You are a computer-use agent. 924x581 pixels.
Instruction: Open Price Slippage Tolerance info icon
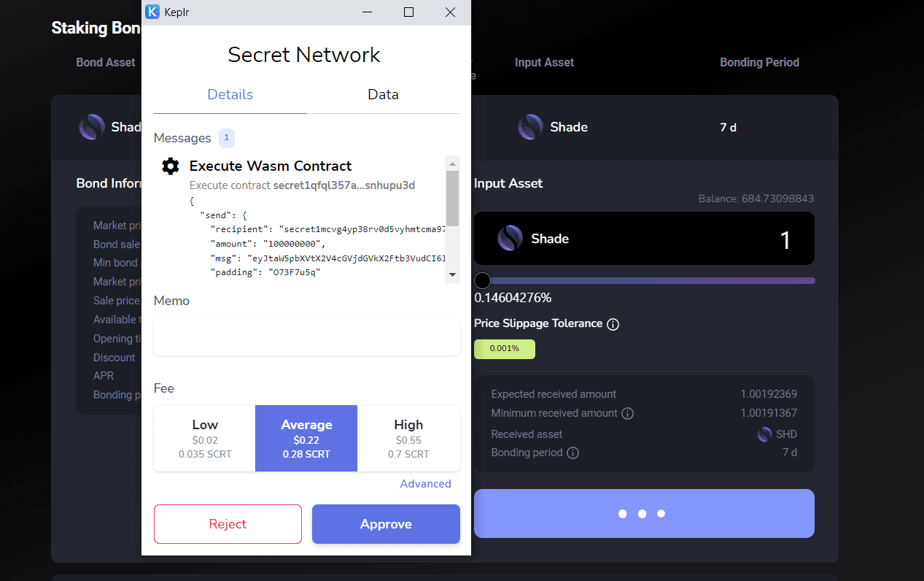(x=613, y=324)
